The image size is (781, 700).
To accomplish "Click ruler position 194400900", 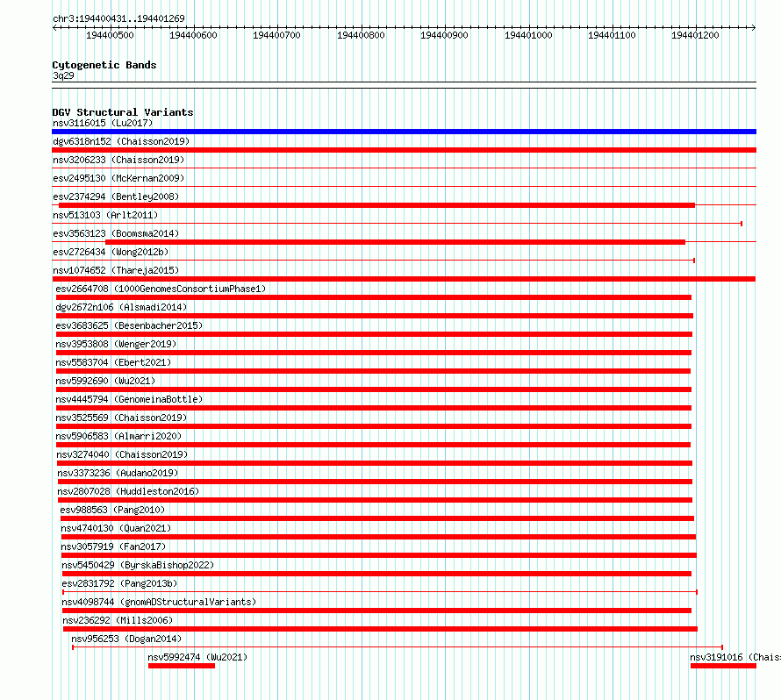I will pyautogui.click(x=444, y=35).
